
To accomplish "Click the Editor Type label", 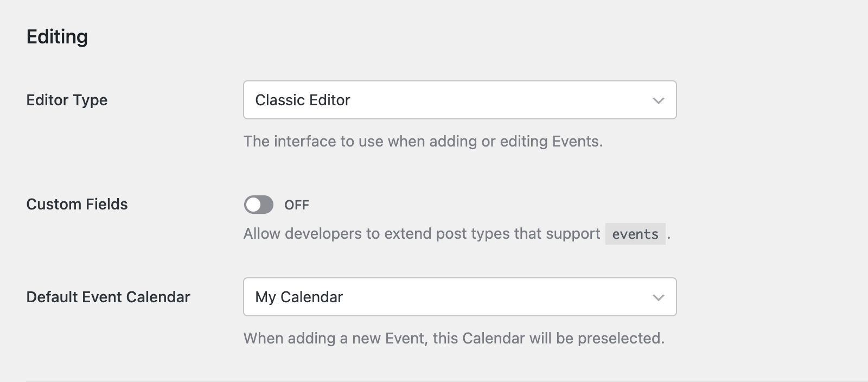I will [x=67, y=100].
